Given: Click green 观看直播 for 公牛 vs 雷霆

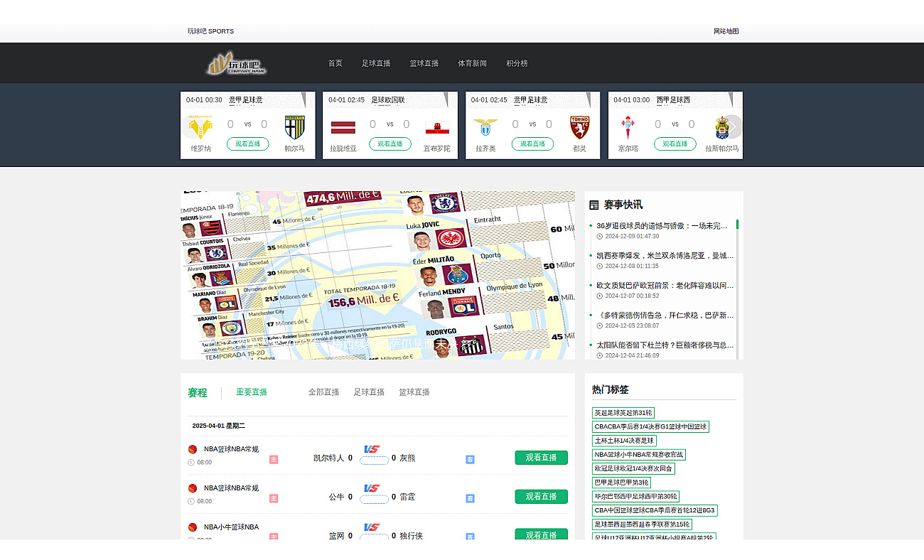Looking at the screenshot, I should tap(542, 497).
